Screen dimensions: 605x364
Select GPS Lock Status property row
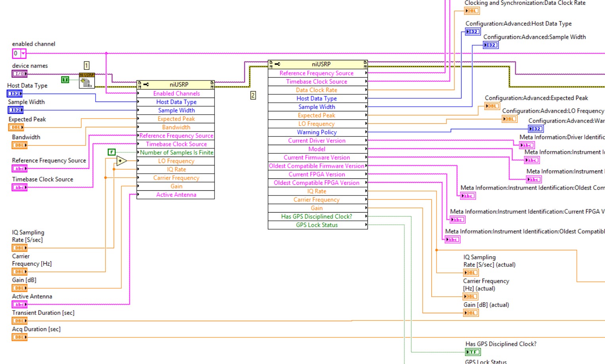tap(318, 225)
